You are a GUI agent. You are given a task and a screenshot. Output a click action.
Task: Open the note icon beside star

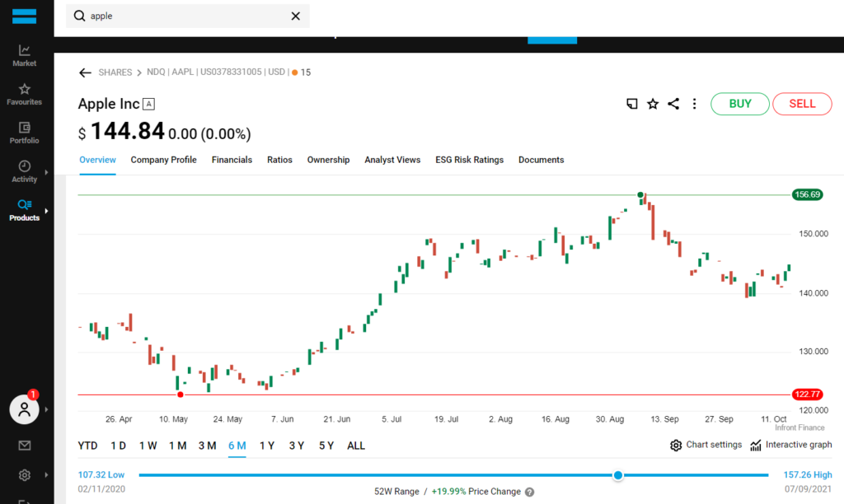[x=632, y=104]
